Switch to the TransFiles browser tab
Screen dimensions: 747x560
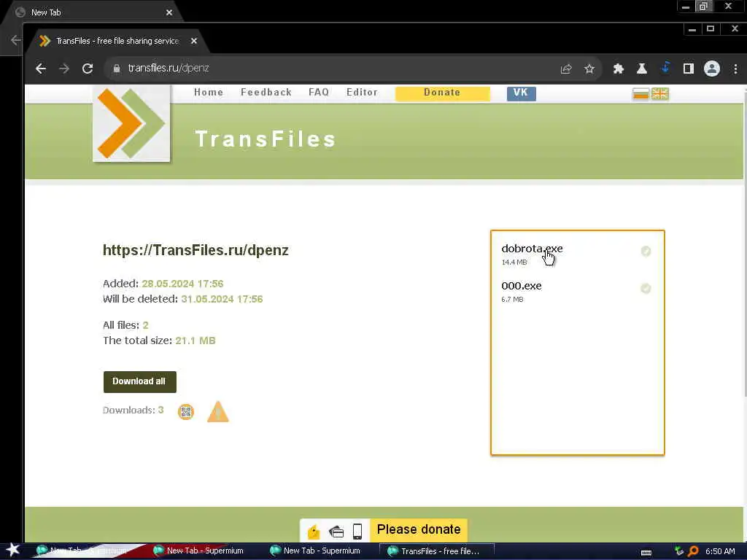click(117, 41)
